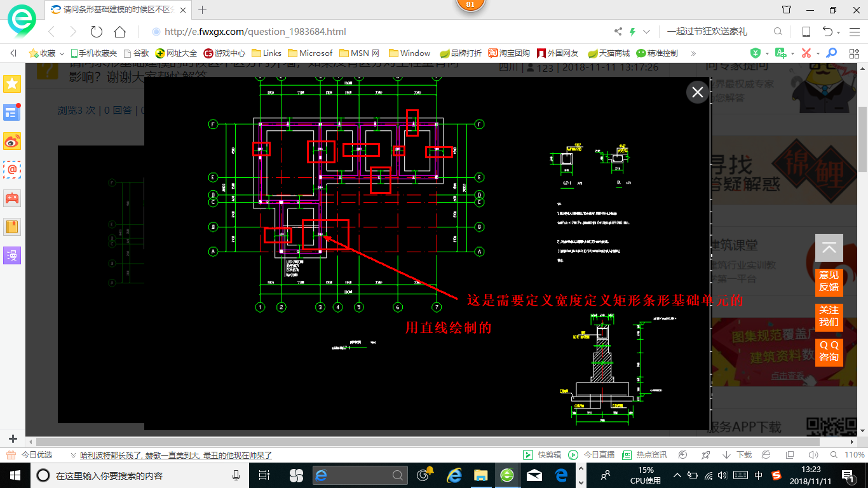Open the Links bookmark folder

pos(266,53)
